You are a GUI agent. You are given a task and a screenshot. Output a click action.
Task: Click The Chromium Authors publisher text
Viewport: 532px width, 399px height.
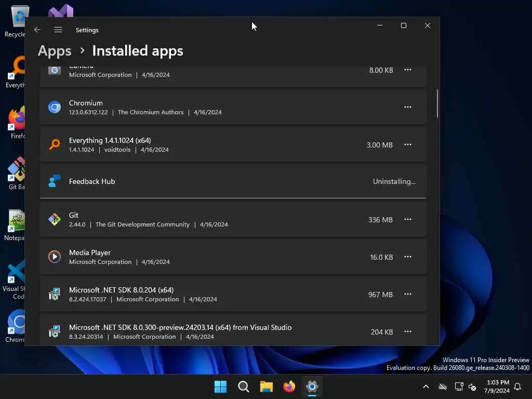click(x=150, y=112)
